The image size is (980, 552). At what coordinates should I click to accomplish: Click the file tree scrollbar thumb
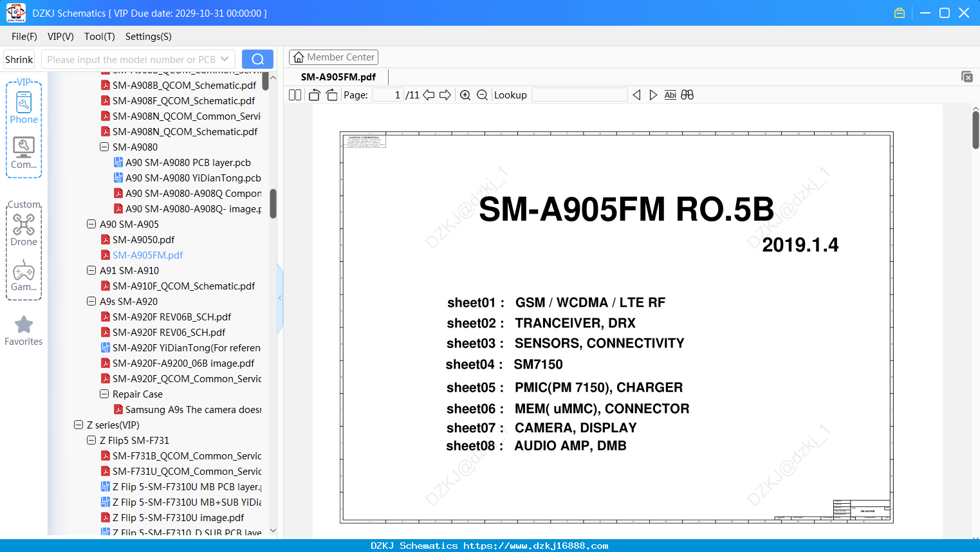273,203
